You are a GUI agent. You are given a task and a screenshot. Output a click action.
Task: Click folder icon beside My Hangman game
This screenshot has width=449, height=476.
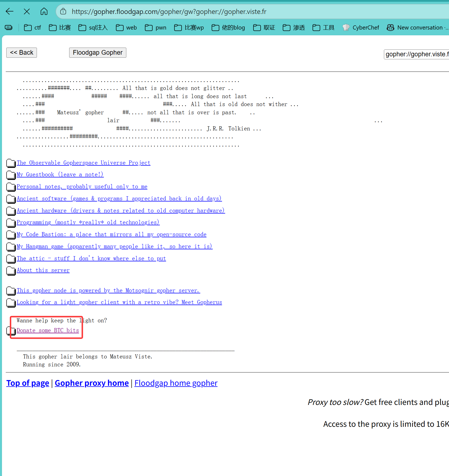click(x=11, y=247)
